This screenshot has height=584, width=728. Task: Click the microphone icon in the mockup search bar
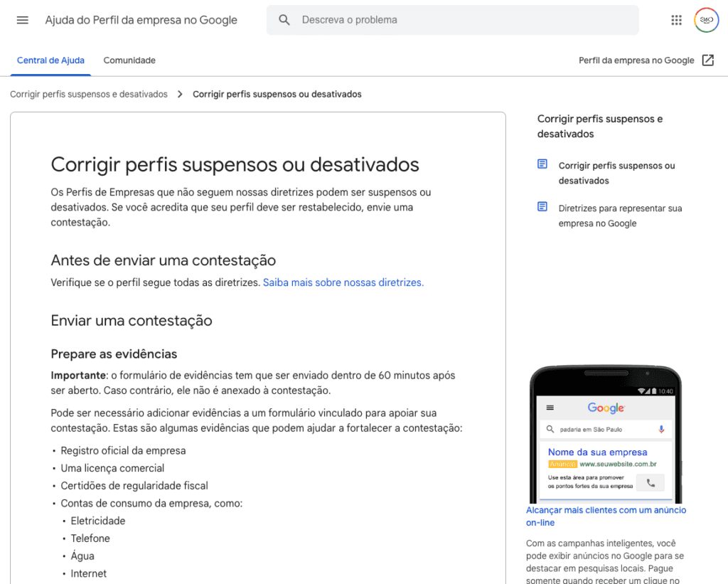(x=661, y=430)
